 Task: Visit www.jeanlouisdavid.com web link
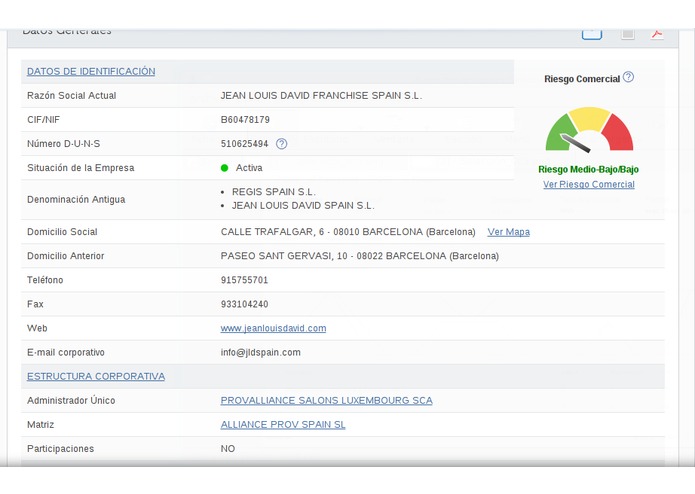273,328
